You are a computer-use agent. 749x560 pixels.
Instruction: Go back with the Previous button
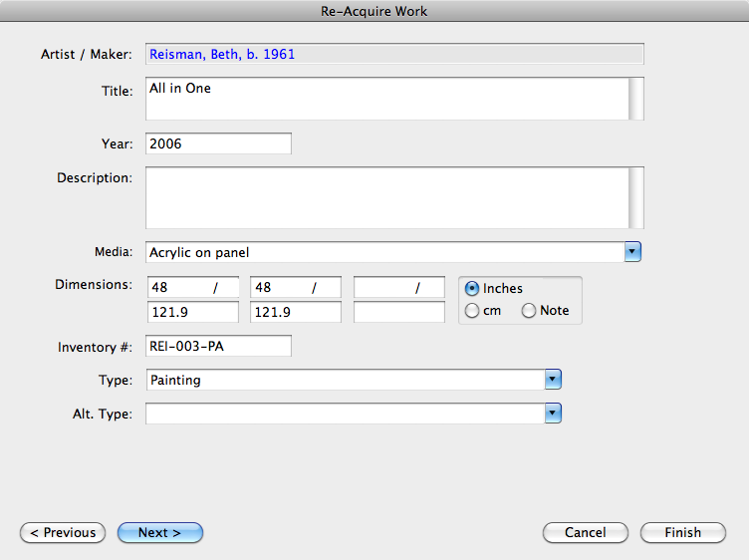point(63,533)
